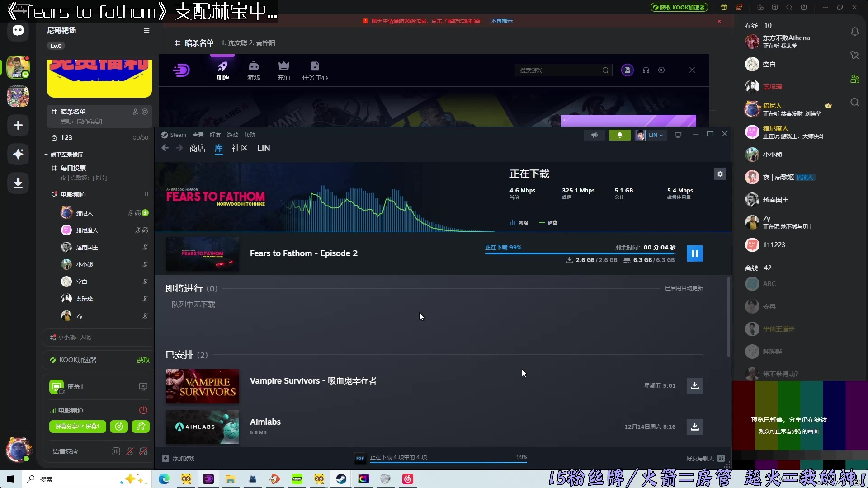Open KOOK help question mark icon
Image resolution: width=868 pixels, height=488 pixels.
(x=804, y=7)
